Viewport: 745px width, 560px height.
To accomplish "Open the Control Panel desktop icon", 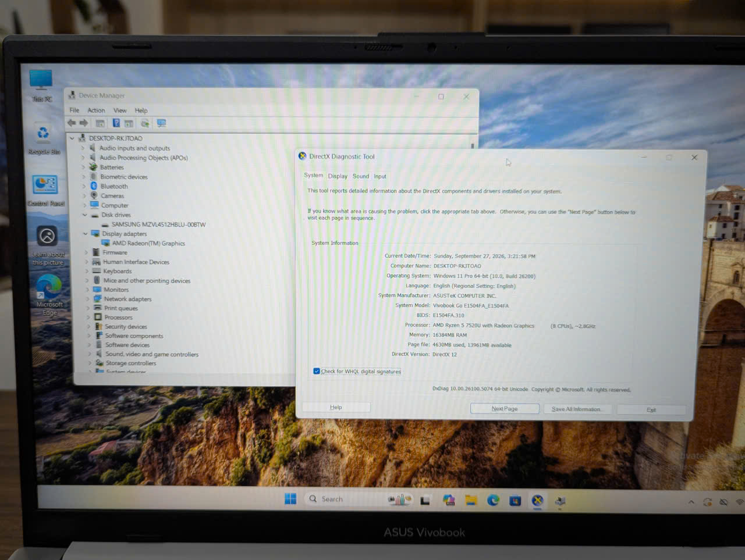I will 45,191.
